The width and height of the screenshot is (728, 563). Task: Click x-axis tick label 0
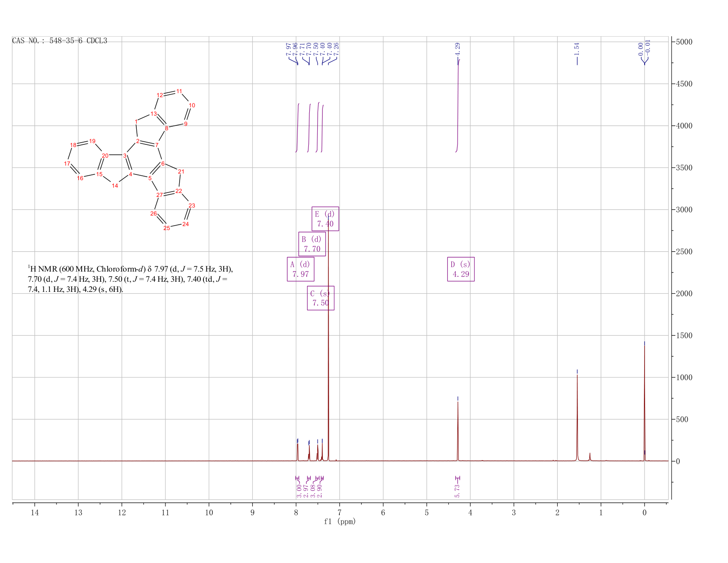(x=645, y=513)
